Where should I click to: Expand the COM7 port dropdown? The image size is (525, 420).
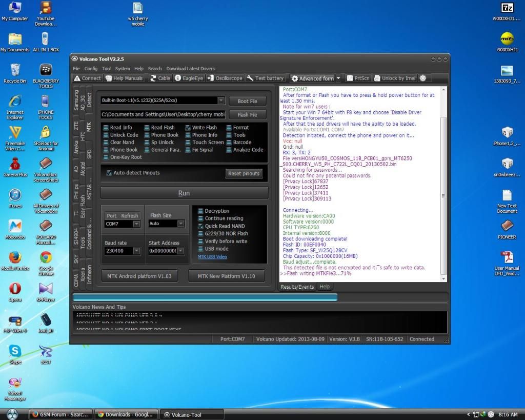[x=136, y=224]
